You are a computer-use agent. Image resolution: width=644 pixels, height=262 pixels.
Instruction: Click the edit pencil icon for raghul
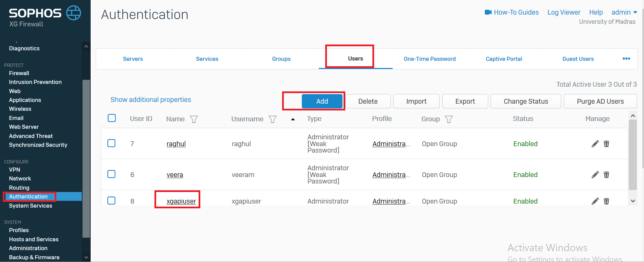click(x=595, y=144)
